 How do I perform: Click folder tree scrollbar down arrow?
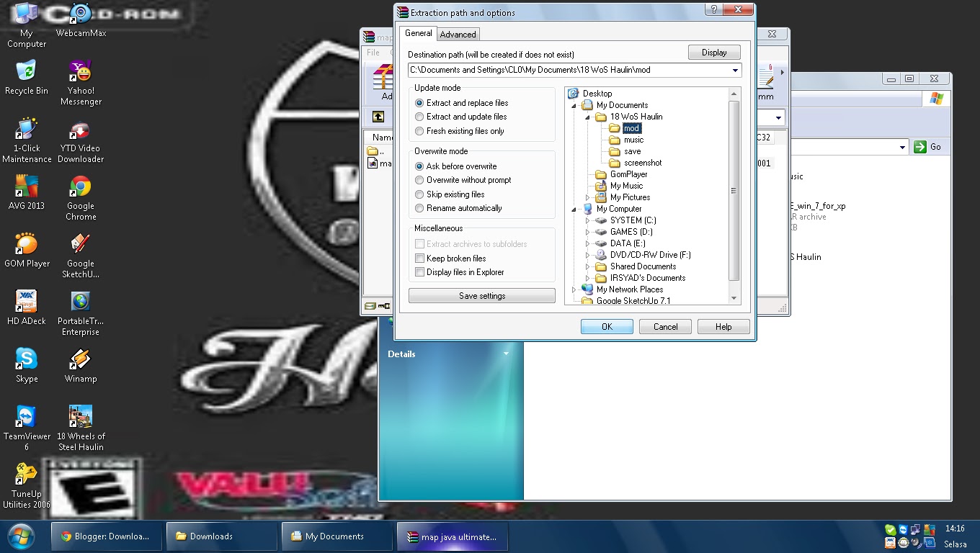pos(734,298)
